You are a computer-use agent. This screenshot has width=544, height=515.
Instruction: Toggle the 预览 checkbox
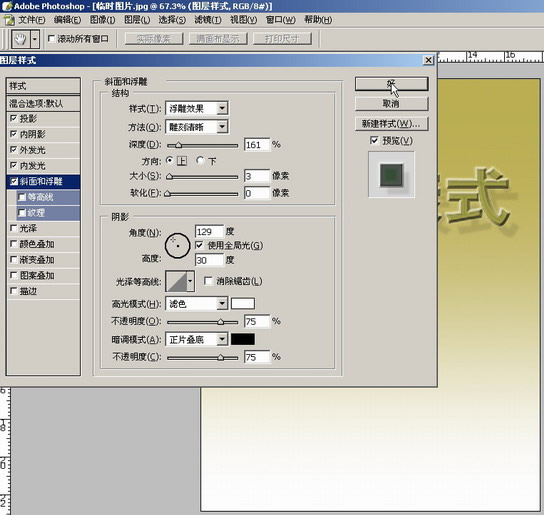(x=374, y=140)
